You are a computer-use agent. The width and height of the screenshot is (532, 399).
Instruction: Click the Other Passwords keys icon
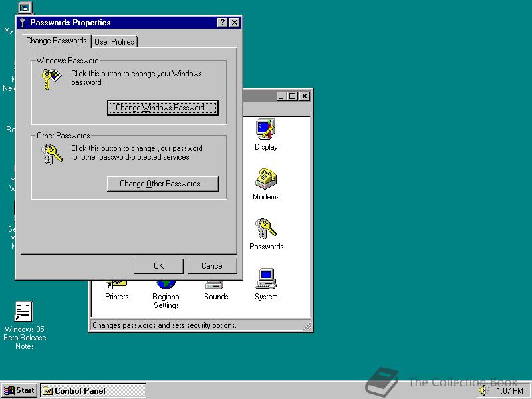pyautogui.click(x=51, y=154)
